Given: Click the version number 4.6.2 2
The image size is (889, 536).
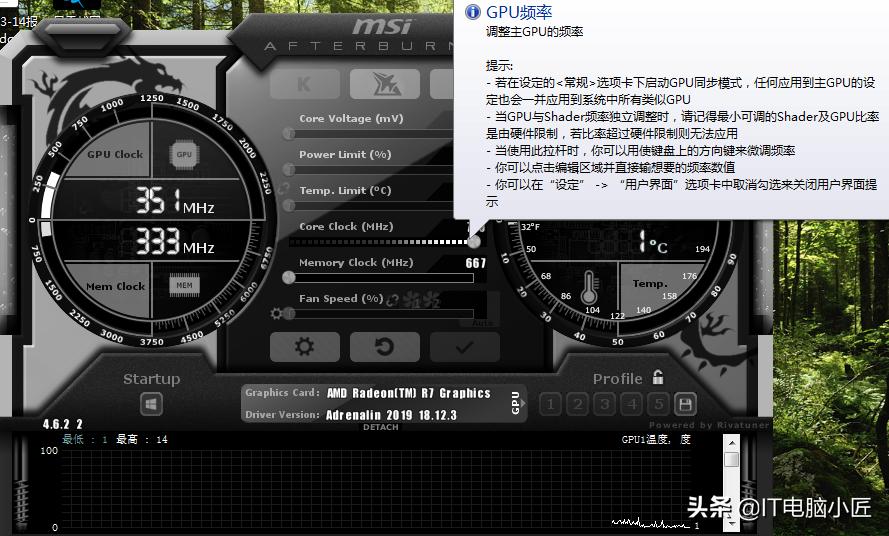Looking at the screenshot, I should [62, 424].
